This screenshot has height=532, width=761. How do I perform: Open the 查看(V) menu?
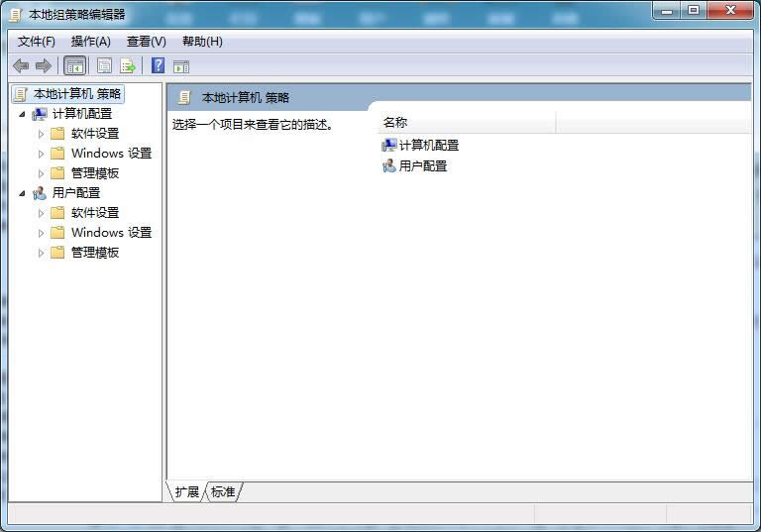point(146,42)
